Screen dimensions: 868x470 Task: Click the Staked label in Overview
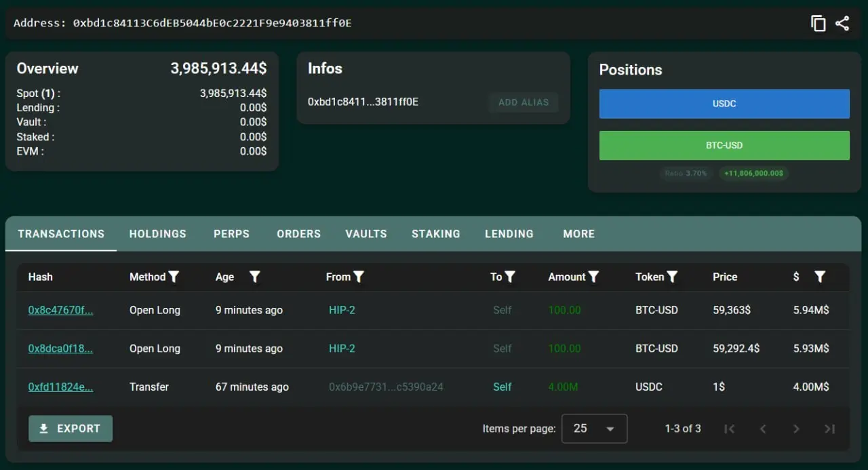(35, 137)
